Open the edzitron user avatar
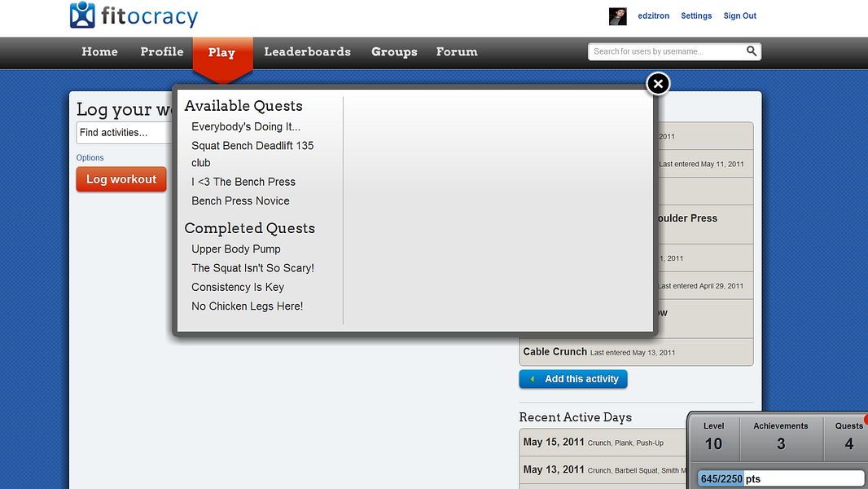Viewport: 868px width, 489px height. (x=618, y=16)
